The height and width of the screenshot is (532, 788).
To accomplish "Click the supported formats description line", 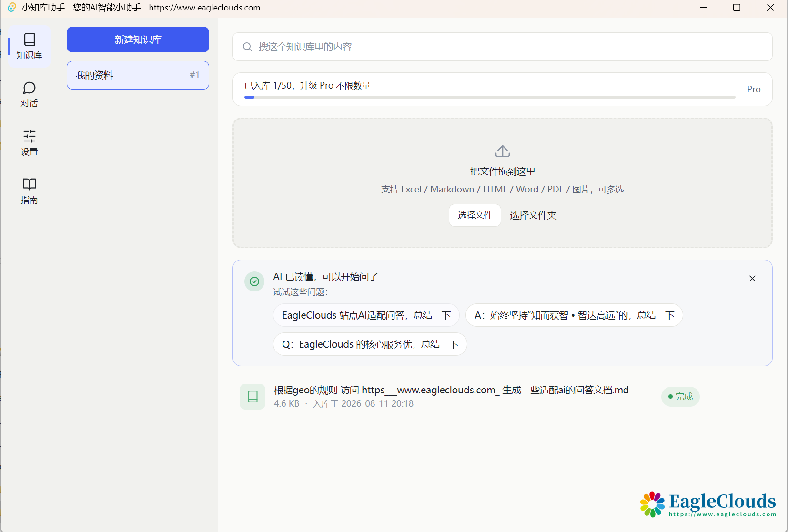I will pos(502,190).
